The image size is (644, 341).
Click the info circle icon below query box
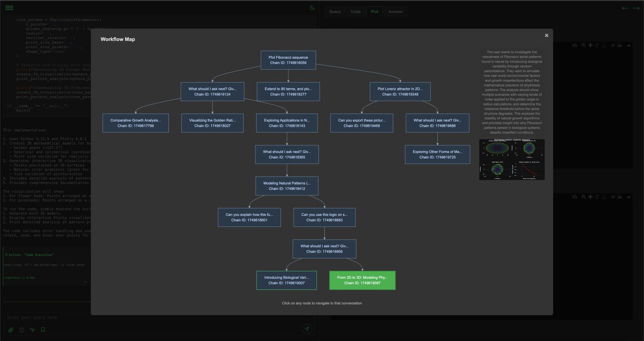(22, 330)
